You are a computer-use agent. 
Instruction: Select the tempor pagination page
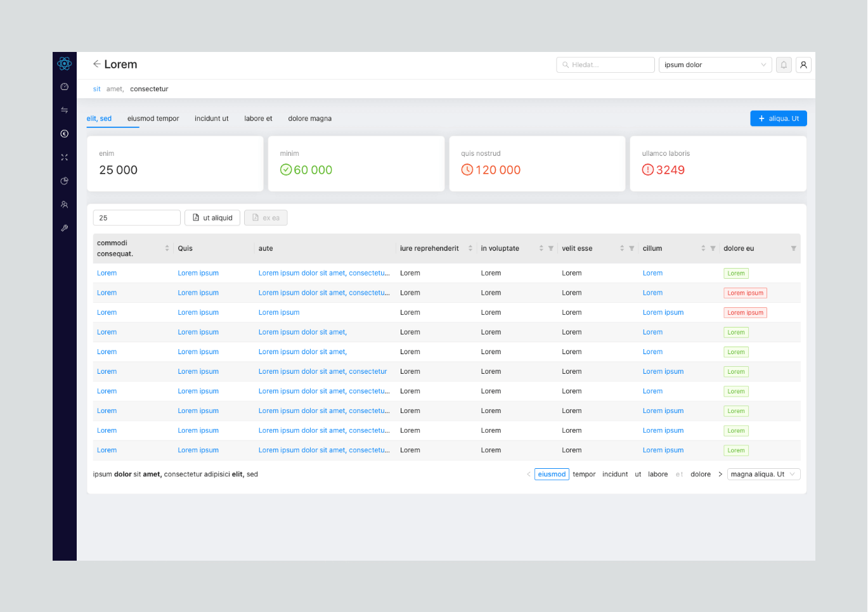coord(584,475)
